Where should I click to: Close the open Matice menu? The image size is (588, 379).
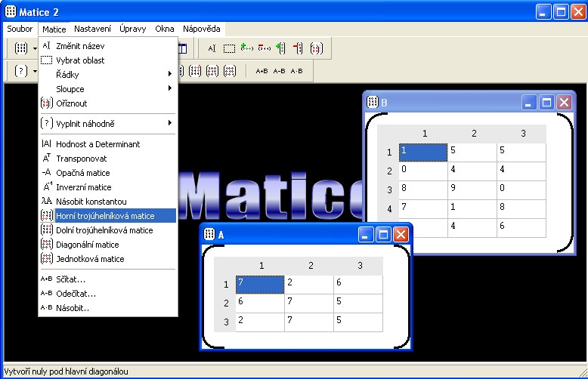[54, 29]
